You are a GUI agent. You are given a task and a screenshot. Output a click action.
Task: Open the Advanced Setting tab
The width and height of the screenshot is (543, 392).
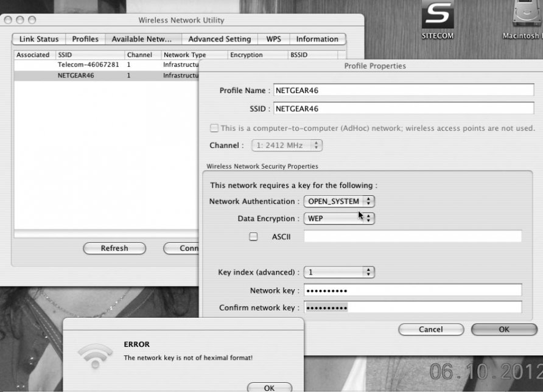click(220, 39)
